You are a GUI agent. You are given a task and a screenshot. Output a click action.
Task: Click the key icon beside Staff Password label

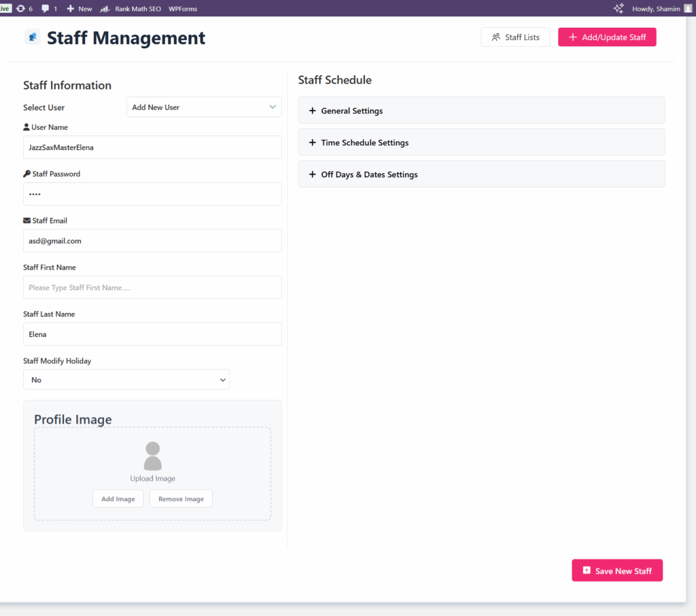coord(27,174)
